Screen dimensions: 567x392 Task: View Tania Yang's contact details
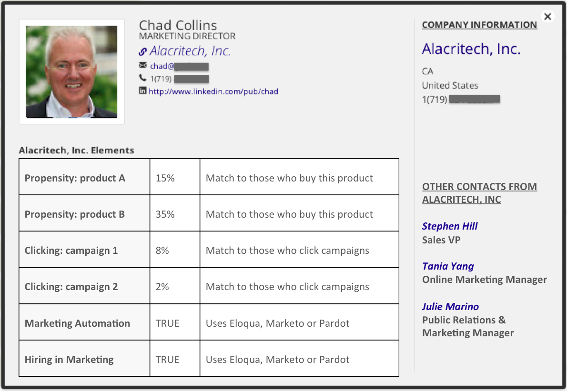(x=448, y=266)
